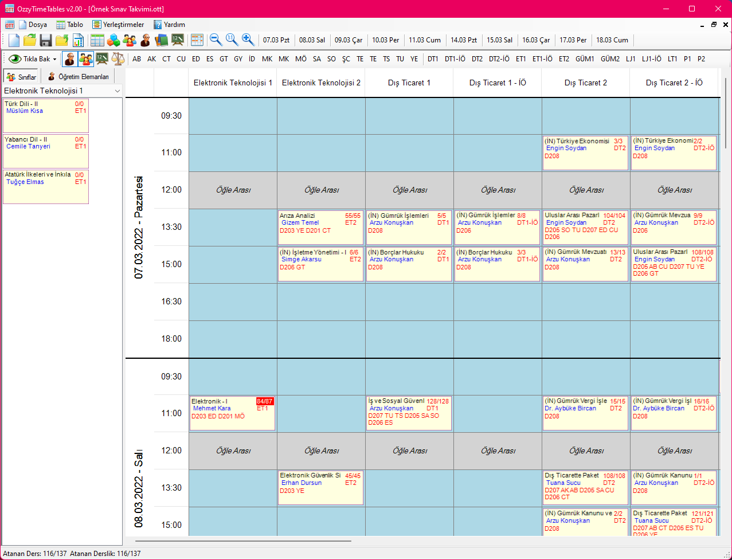Screen dimensions: 732x560
Task: Open the Tıkla Bak dropdown
Action: (33, 59)
